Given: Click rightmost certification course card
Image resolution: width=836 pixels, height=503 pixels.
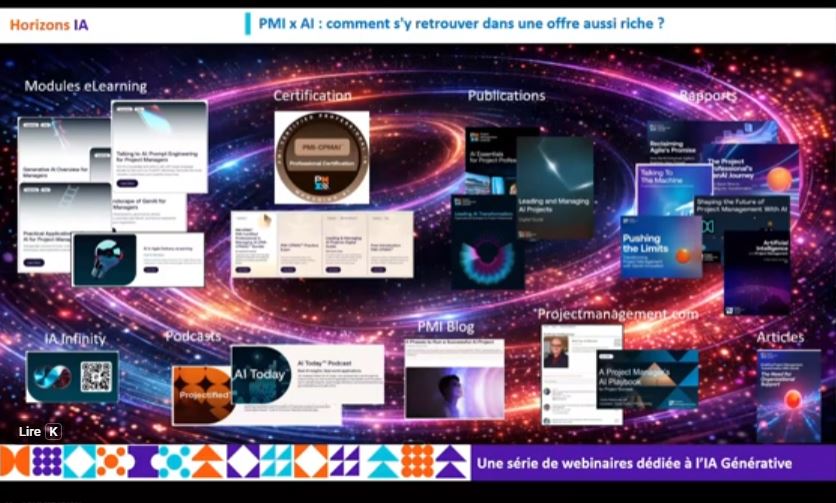Looking at the screenshot, I should [390, 244].
